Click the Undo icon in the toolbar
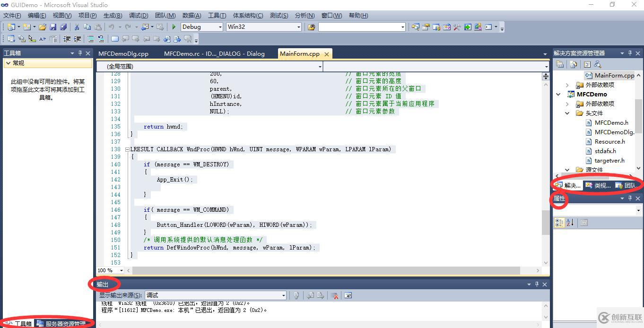This screenshot has height=328, width=644. point(111,27)
